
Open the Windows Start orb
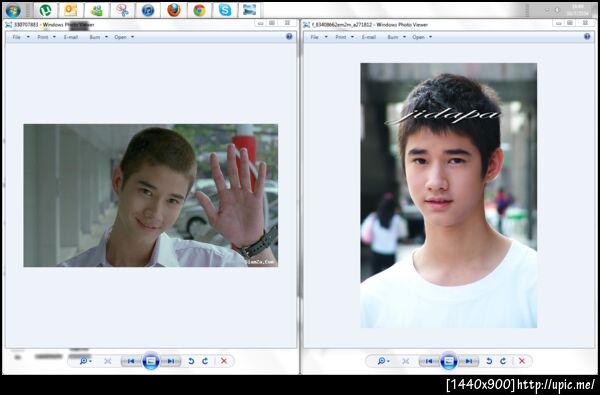[13, 11]
